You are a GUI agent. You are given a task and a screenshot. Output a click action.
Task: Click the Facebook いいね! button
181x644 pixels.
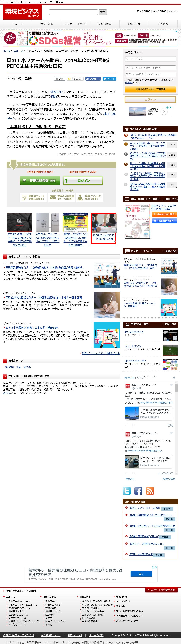(x=93, y=79)
